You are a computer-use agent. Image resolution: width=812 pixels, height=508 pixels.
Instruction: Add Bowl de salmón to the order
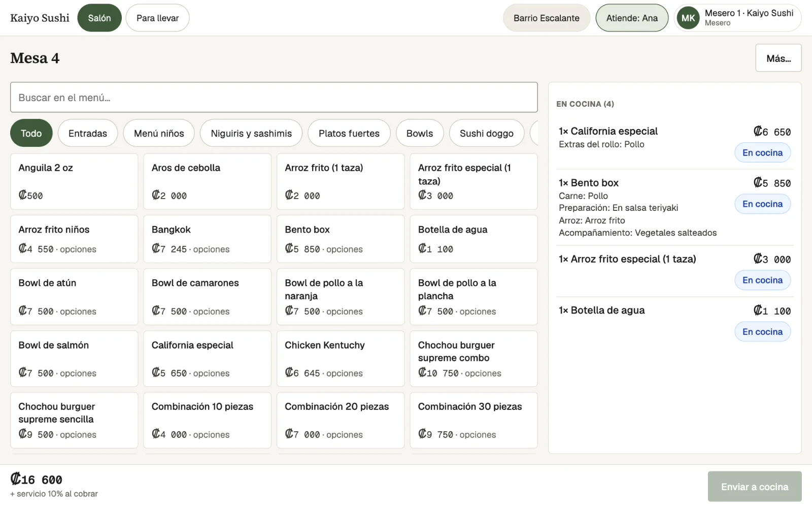click(74, 359)
